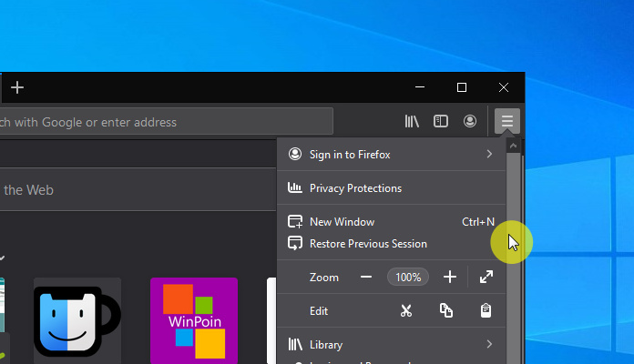Maximize the Firefox window
634x364 pixels.
462,87
